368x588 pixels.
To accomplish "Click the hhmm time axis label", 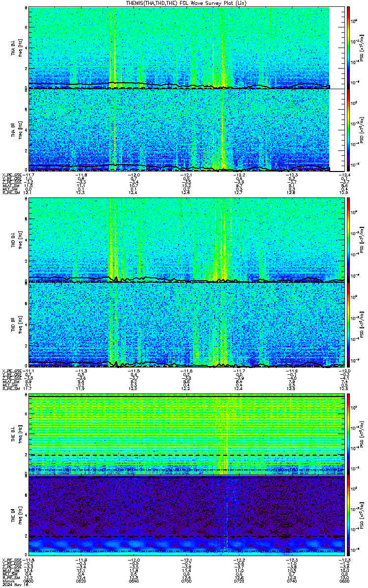I will [x=7, y=582].
